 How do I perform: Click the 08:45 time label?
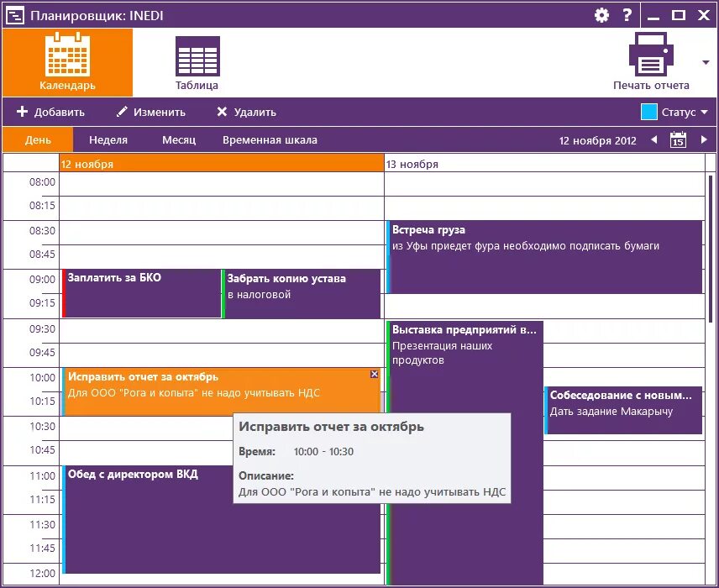tap(42, 254)
